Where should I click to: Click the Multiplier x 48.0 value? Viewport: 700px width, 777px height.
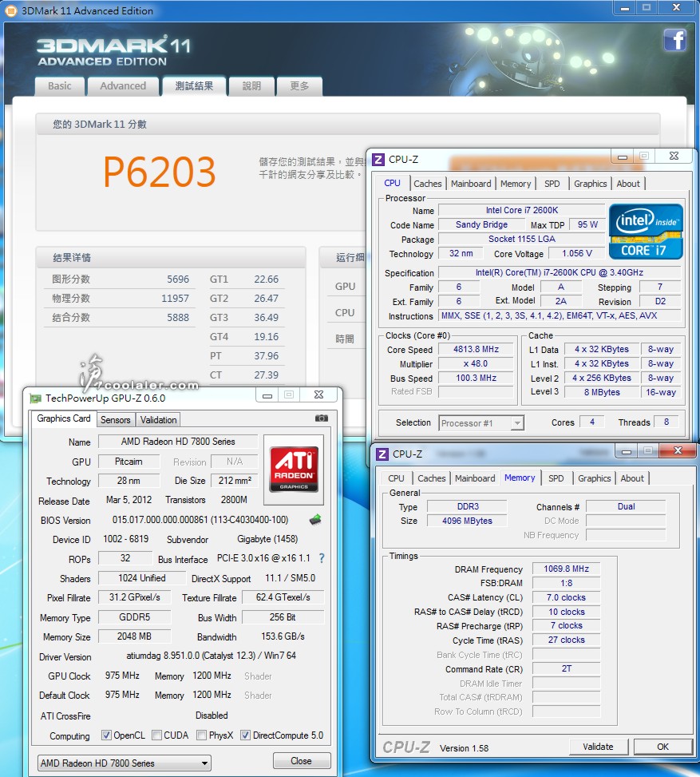(x=476, y=363)
